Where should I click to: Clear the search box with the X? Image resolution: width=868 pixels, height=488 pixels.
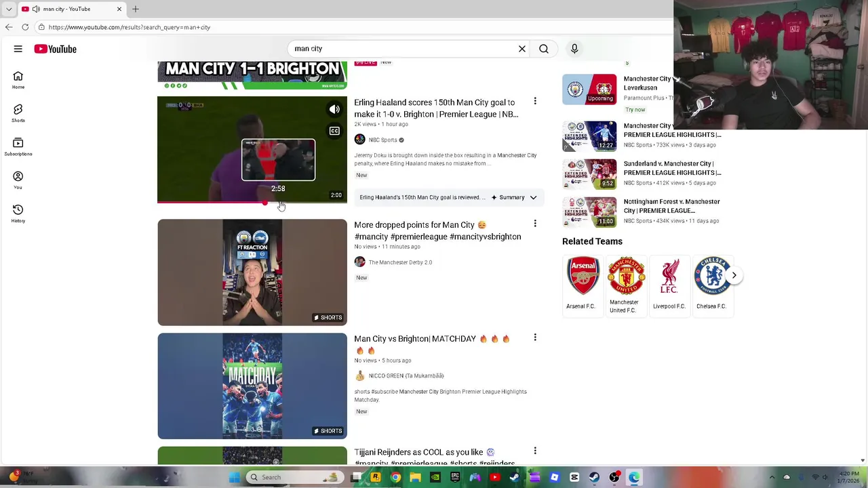[x=522, y=49]
